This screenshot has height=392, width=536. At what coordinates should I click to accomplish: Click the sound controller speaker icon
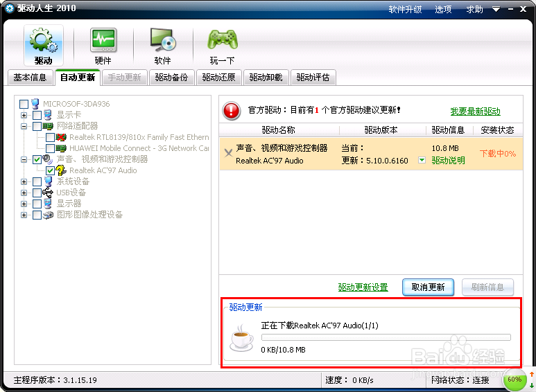click(x=48, y=159)
